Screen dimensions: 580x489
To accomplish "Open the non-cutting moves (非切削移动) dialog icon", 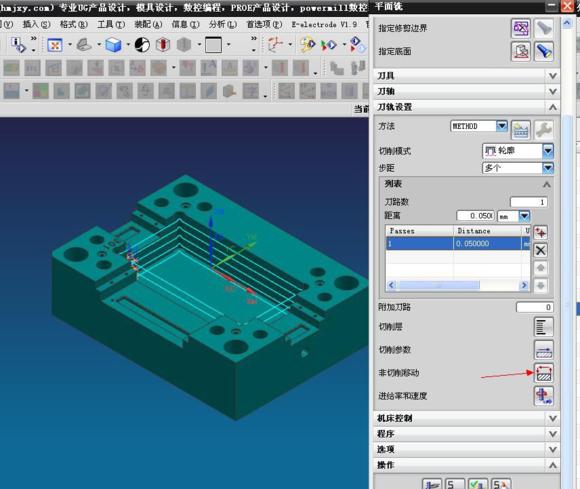I will [x=544, y=372].
